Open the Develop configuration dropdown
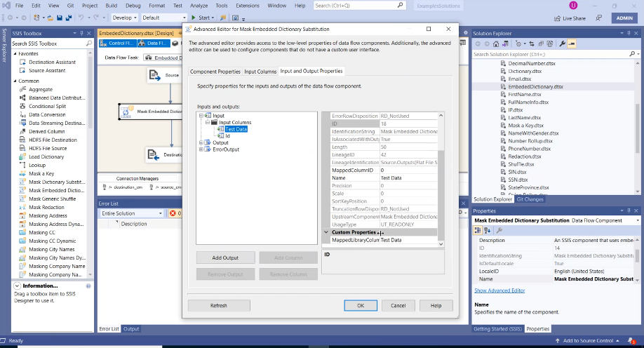This screenshot has width=644, height=348. pyautogui.click(x=124, y=18)
